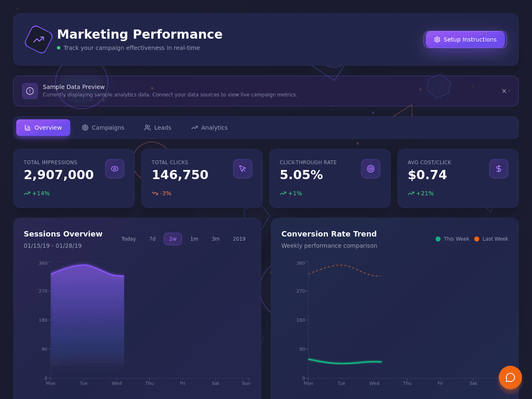Click the cursor icon on Total Clicks card
The image size is (532, 399).
pos(243,169)
